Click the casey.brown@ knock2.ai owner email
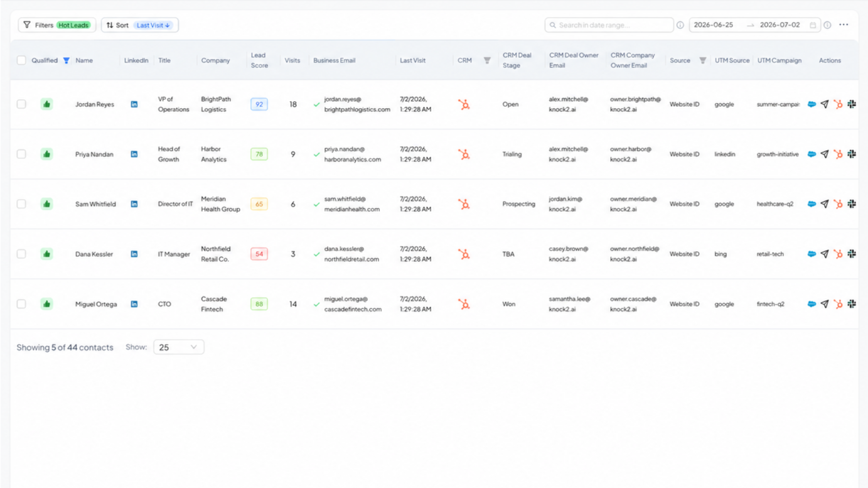 (x=569, y=254)
